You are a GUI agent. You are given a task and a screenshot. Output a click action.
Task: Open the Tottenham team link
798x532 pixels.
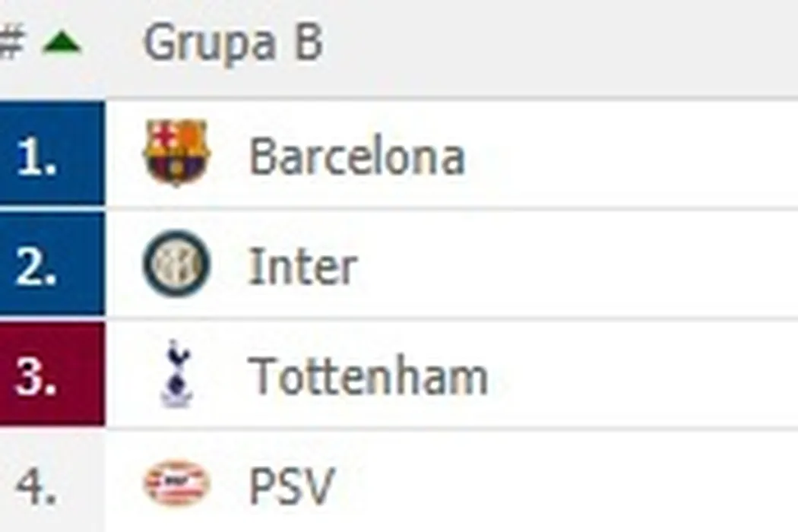[369, 376]
